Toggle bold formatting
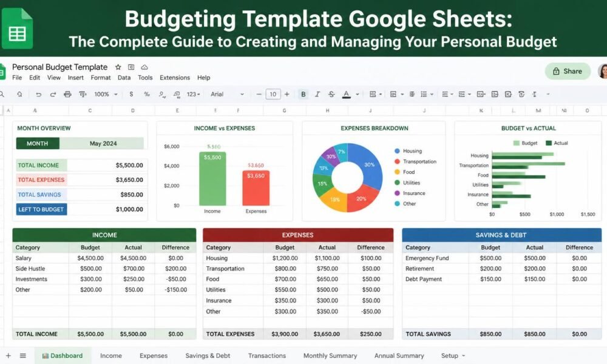The width and height of the screenshot is (607, 364). click(x=303, y=94)
